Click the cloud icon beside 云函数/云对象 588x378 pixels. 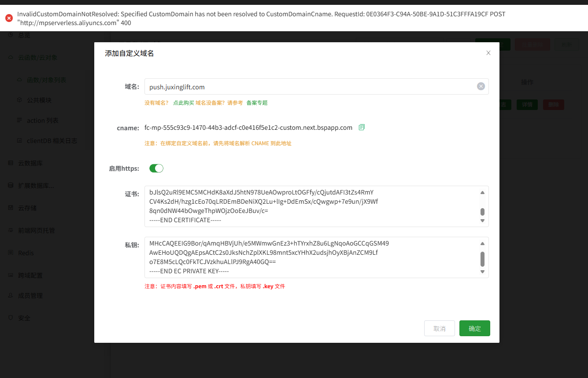point(11,58)
